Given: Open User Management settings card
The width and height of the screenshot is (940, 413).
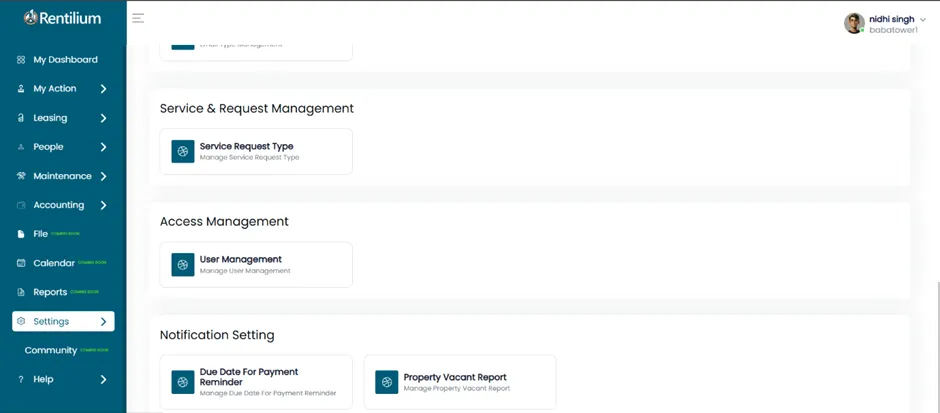Looking at the screenshot, I should point(256,265).
